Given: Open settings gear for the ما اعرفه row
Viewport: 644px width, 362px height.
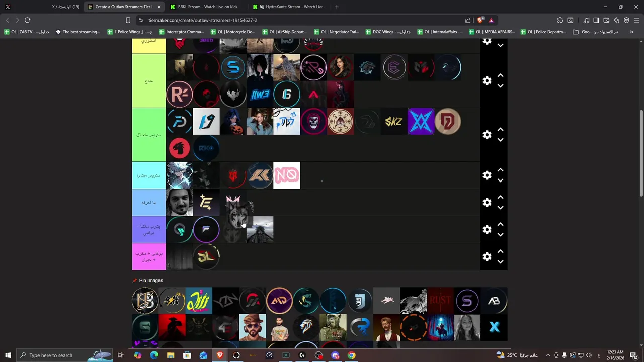Looking at the screenshot, I should pos(487,203).
